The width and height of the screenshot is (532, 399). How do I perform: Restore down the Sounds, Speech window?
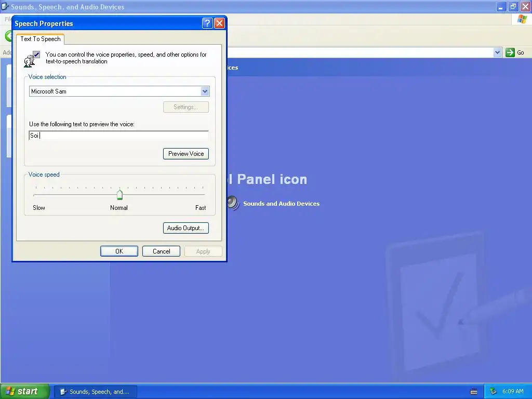coord(513,6)
